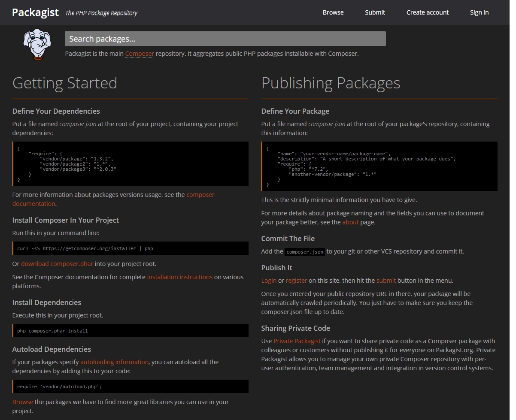
Task: Open the Private Packagist link
Action: (x=297, y=341)
